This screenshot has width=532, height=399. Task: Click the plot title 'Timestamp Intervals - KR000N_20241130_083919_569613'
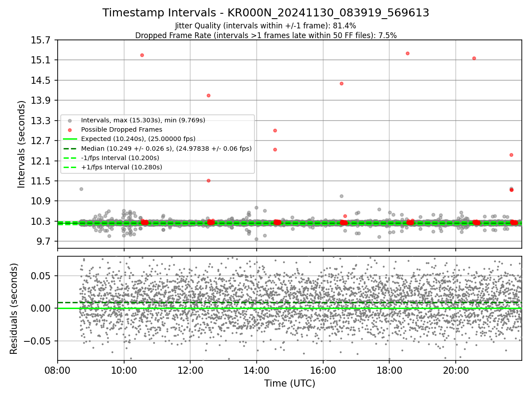pyautogui.click(x=266, y=13)
